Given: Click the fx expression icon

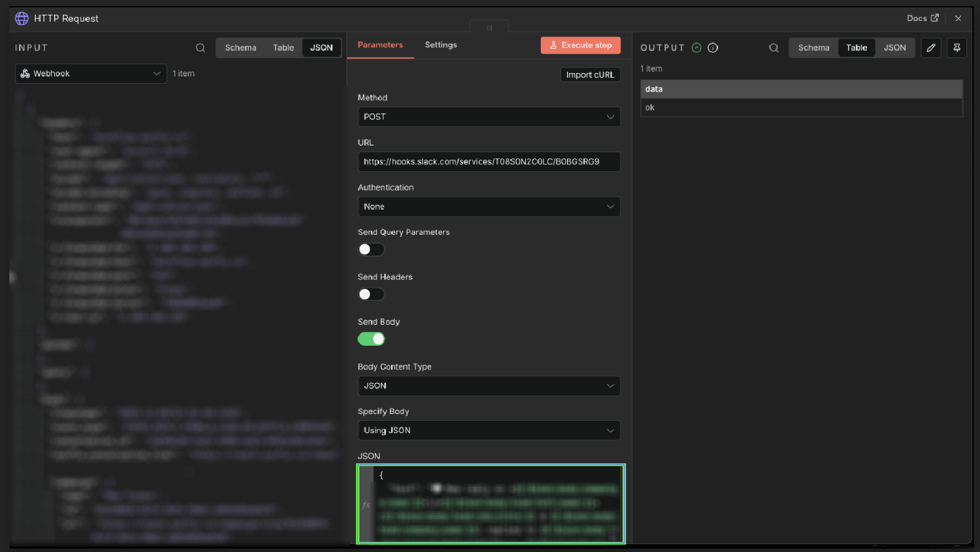Looking at the screenshot, I should coord(365,505).
